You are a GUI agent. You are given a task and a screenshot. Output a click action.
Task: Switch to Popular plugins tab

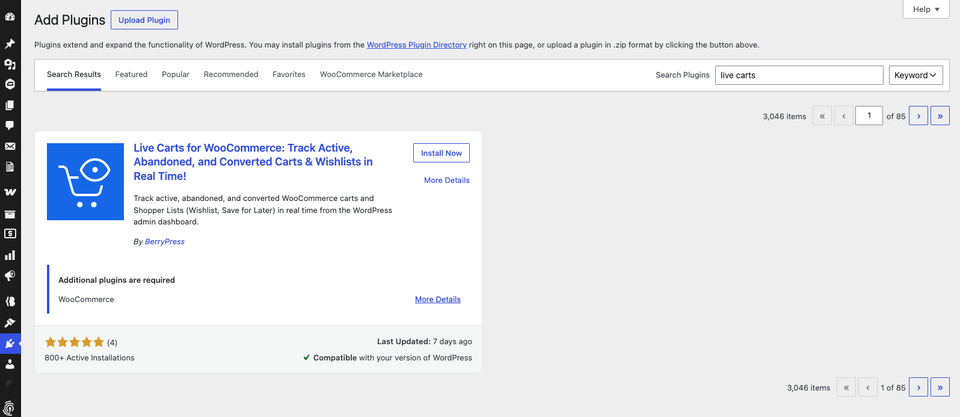click(176, 75)
